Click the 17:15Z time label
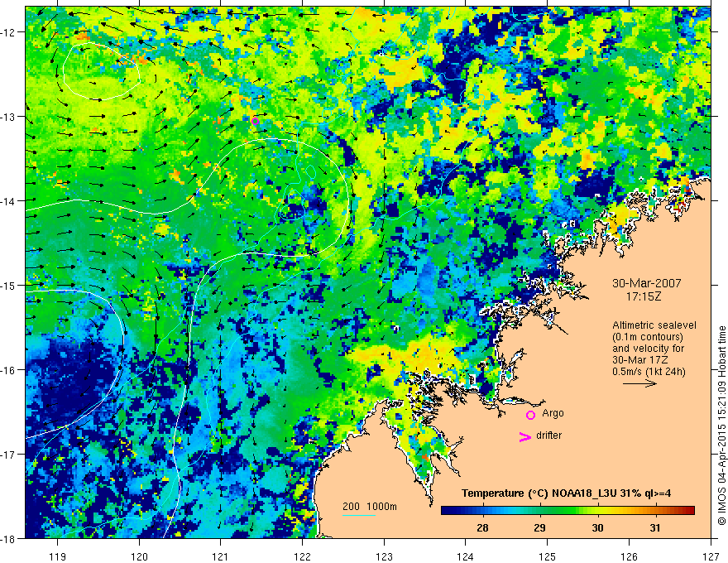 pos(643,296)
